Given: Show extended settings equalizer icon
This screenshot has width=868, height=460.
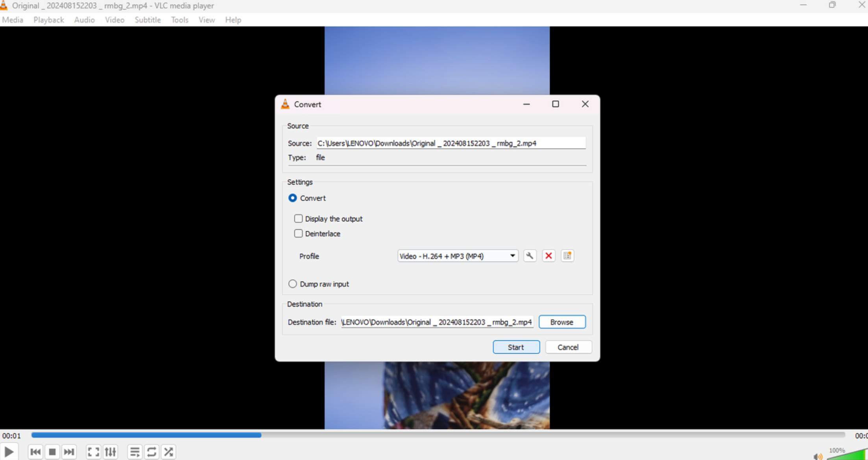Looking at the screenshot, I should pos(111,452).
